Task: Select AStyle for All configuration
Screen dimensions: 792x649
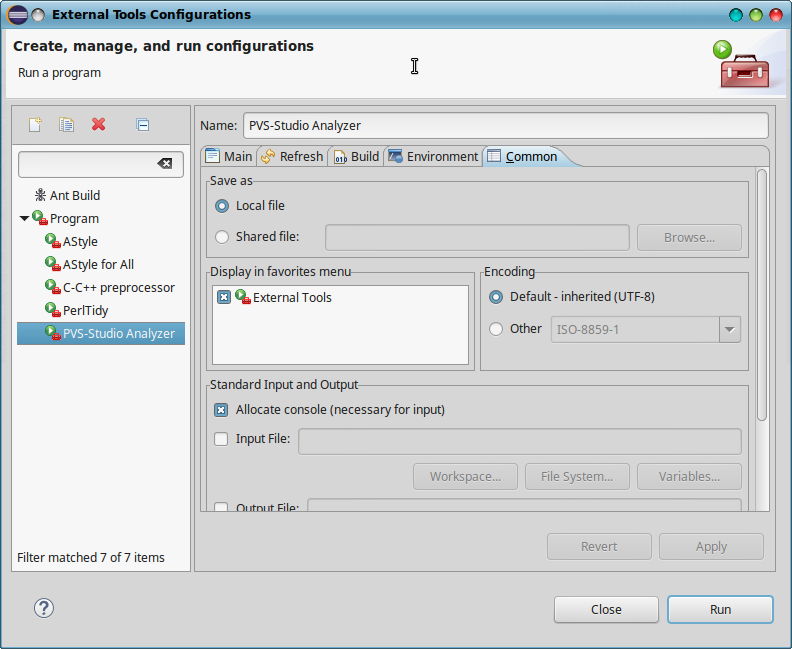Action: [x=98, y=264]
